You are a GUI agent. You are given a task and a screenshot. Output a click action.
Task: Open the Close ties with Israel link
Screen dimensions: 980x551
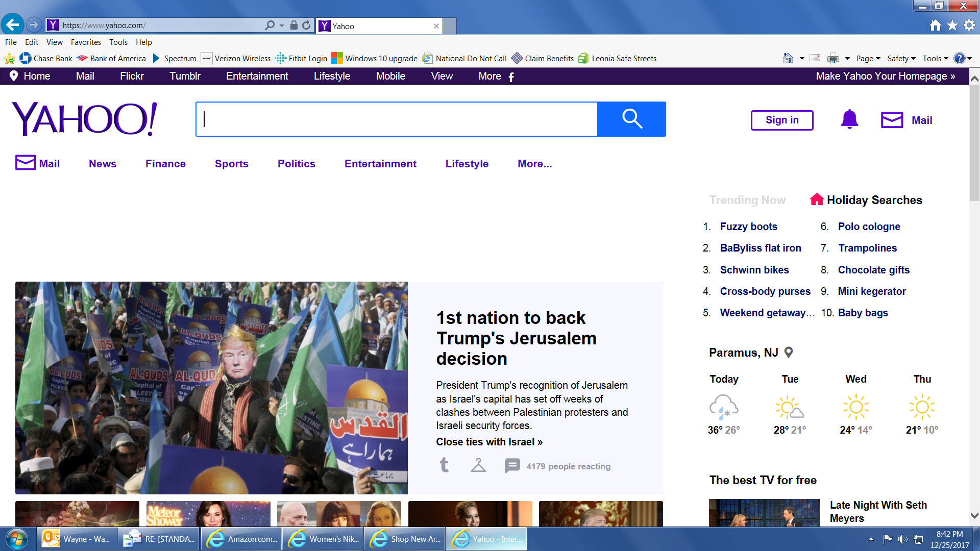click(489, 442)
